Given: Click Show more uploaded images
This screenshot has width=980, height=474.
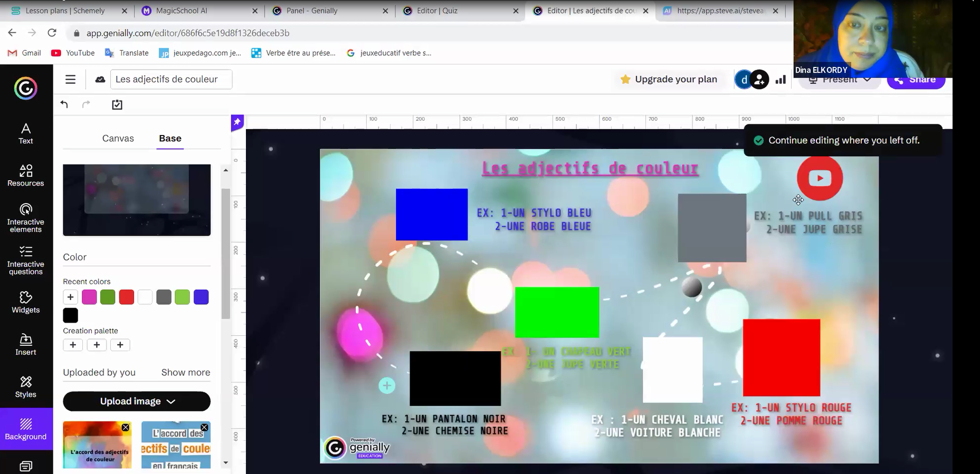Looking at the screenshot, I should coord(185,372).
